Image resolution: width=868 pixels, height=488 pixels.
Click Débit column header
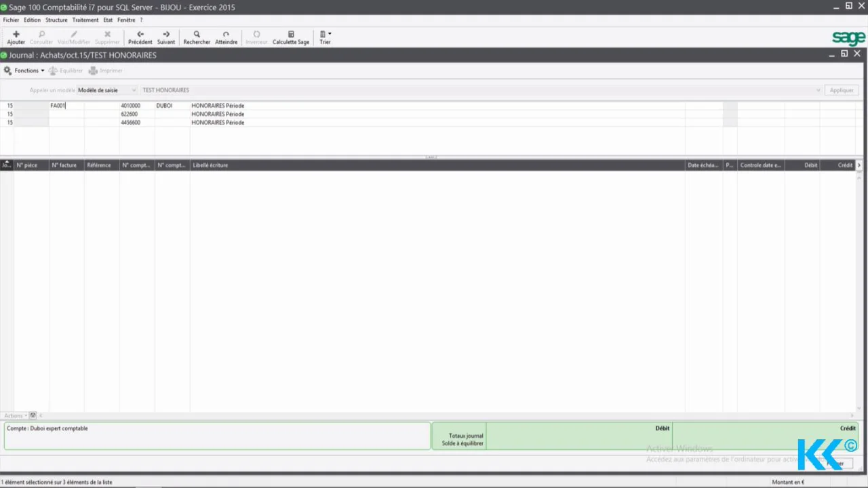click(x=802, y=165)
